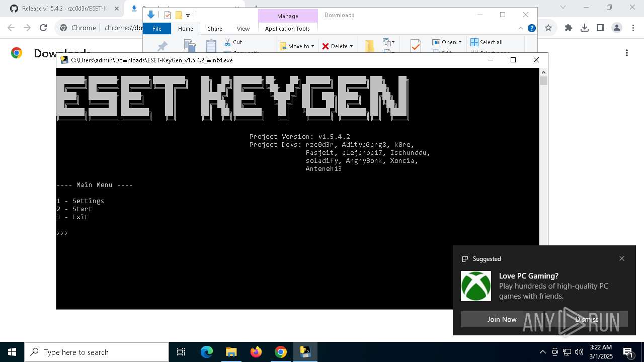
Task: Open Chrome's Extensions puzzle icon
Action: (x=569, y=28)
